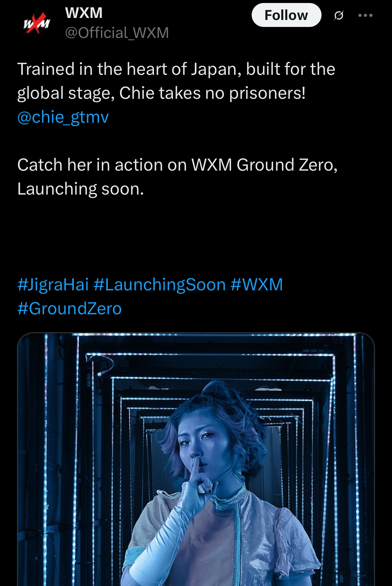392x586 pixels.
Task: Tap the line 'Trained in the heart of Japan'
Action: coord(129,69)
